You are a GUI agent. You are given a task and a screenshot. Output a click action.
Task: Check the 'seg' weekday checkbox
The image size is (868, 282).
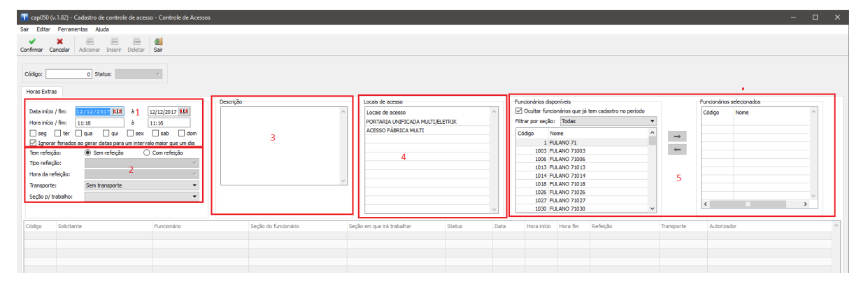(34, 133)
